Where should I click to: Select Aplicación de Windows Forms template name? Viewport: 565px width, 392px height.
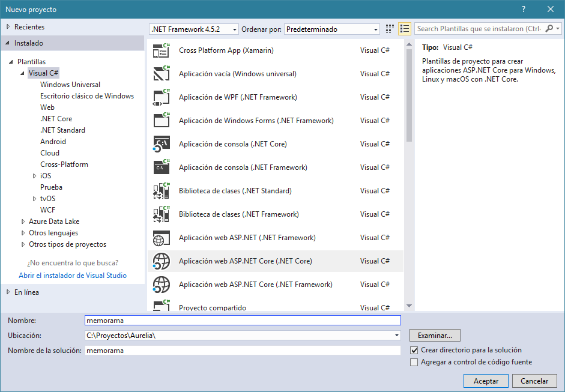(256, 121)
